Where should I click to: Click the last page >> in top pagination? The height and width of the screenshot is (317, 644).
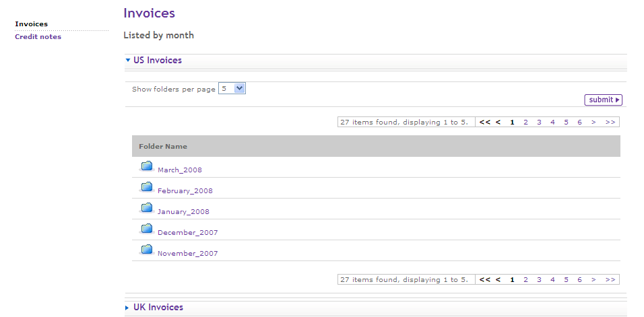point(610,122)
